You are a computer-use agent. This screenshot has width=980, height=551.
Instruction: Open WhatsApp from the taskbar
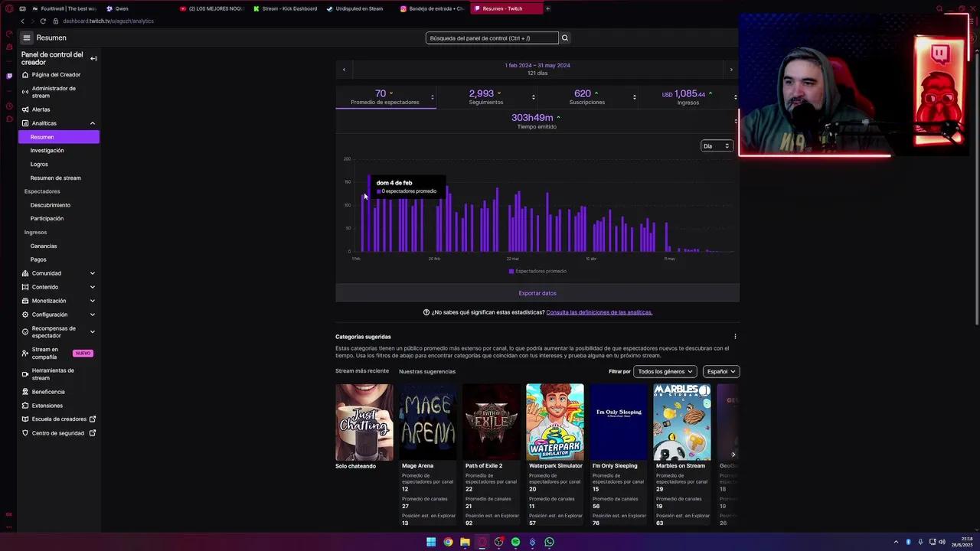click(549, 542)
